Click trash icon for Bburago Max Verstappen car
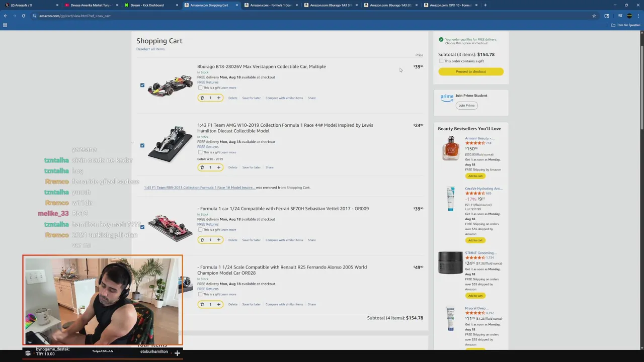This screenshot has width=644, height=362. click(202, 98)
